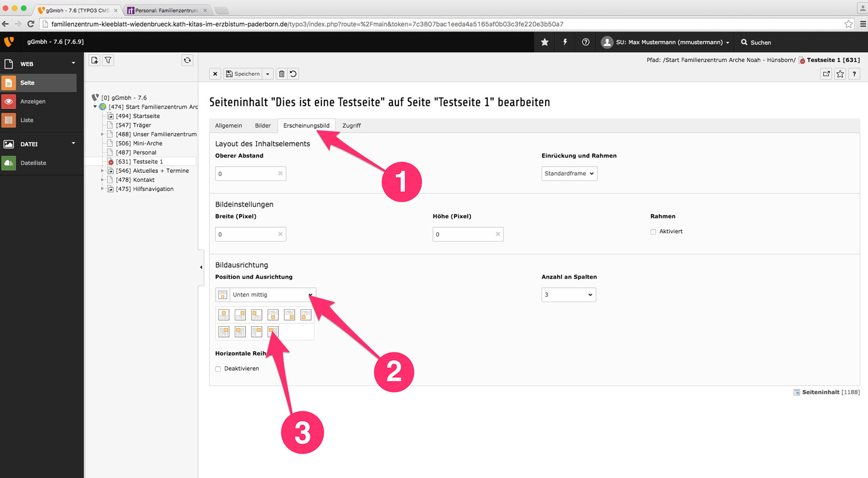Screen dimensions: 868x478
Task: Open the Einrückung und Rahmen Standardframe dropdown
Action: (x=569, y=174)
